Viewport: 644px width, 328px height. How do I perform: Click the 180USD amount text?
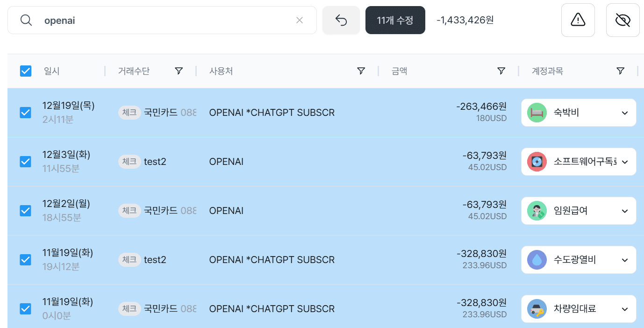click(491, 119)
